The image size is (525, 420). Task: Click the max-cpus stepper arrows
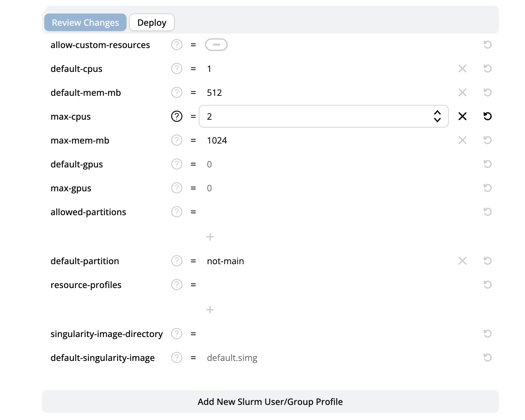pos(437,117)
